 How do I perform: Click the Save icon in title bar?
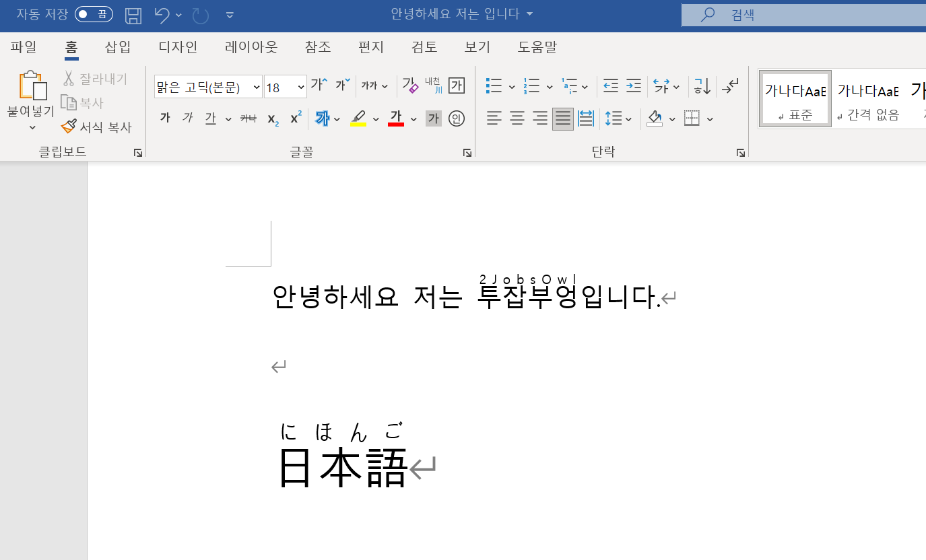[134, 14]
